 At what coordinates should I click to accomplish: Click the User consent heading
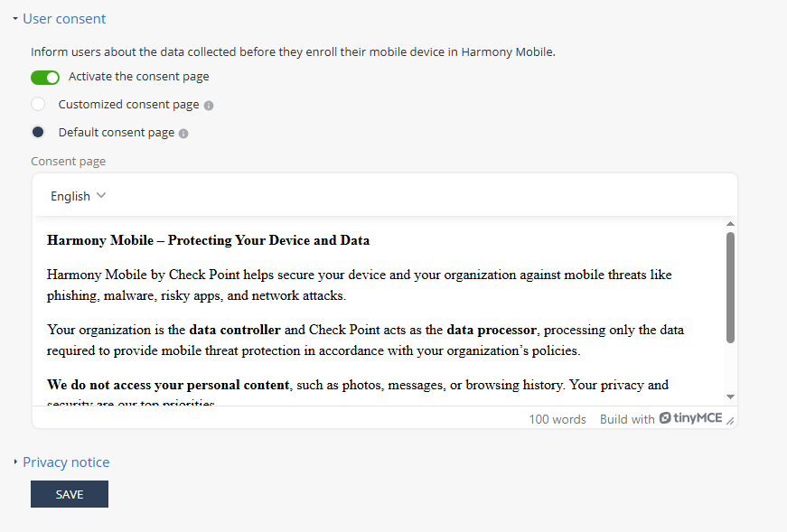pos(64,19)
